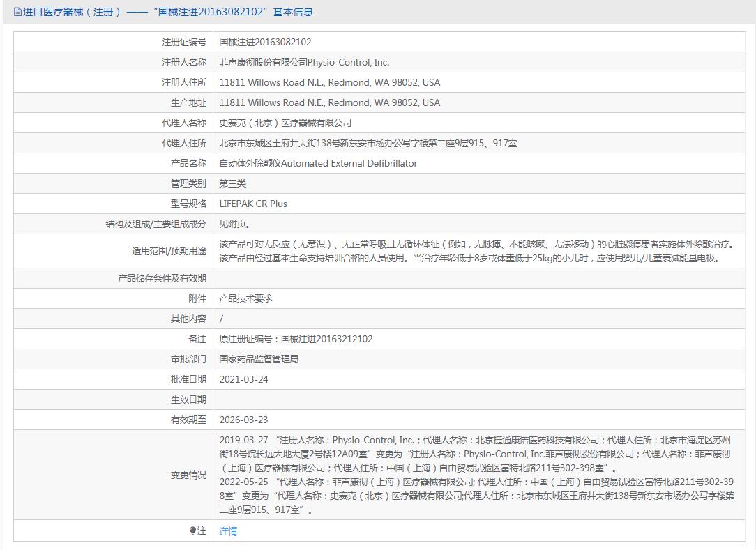Select product name Automated External Defibrillator
The image size is (756, 550).
point(318,163)
